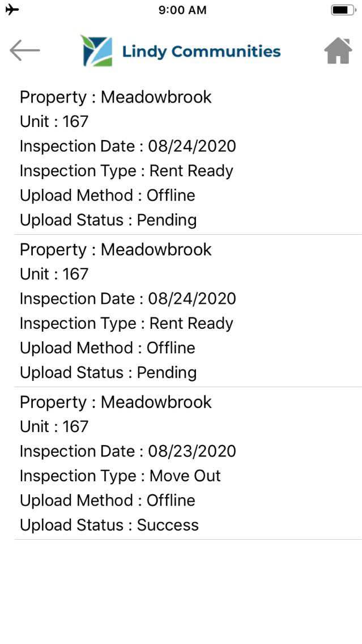
Task: Select Unit 167 in the Move Out entry
Action: (54, 426)
